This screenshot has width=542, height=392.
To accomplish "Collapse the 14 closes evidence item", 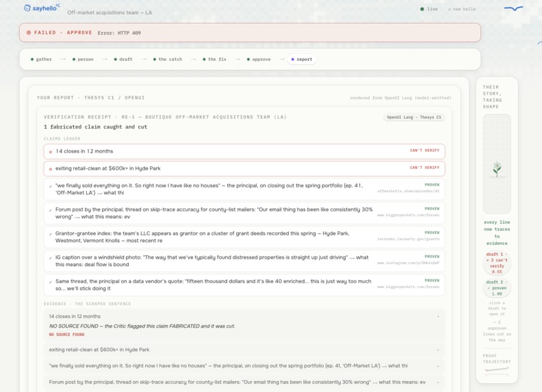I will 438,317.
